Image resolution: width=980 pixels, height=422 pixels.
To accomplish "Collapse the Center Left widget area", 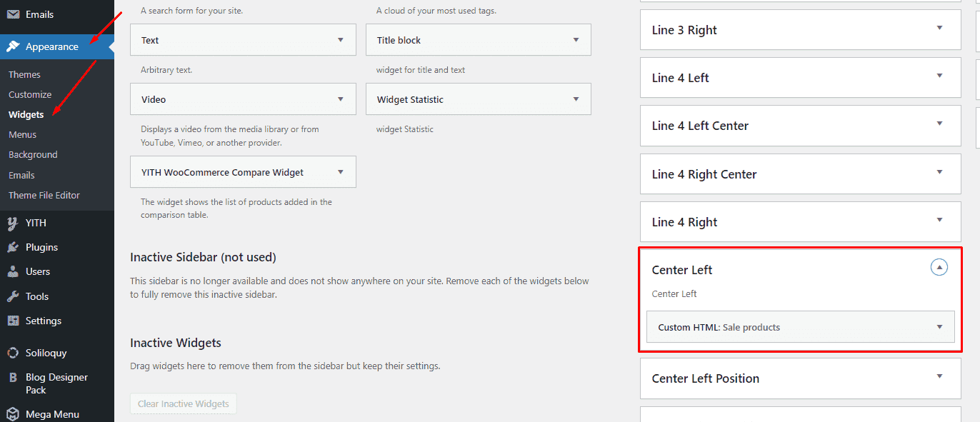I will pyautogui.click(x=939, y=268).
